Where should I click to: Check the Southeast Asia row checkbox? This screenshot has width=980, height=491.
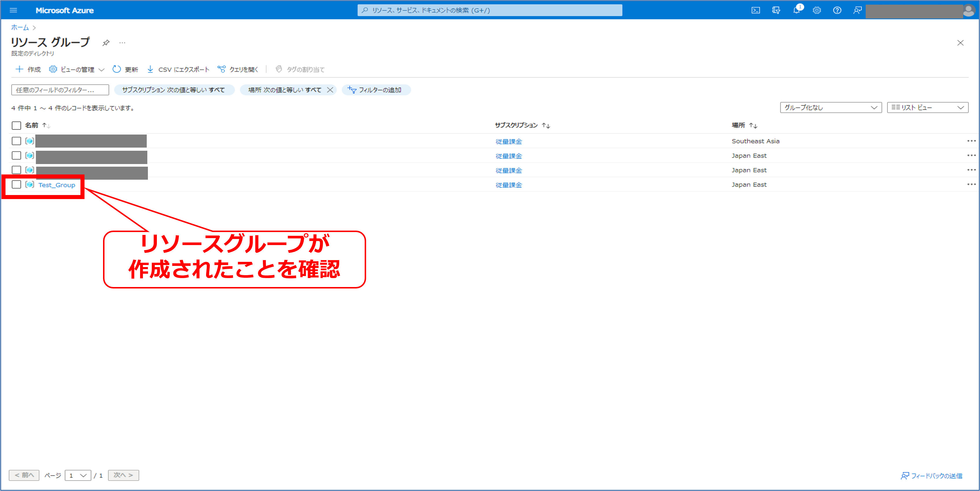(16, 141)
